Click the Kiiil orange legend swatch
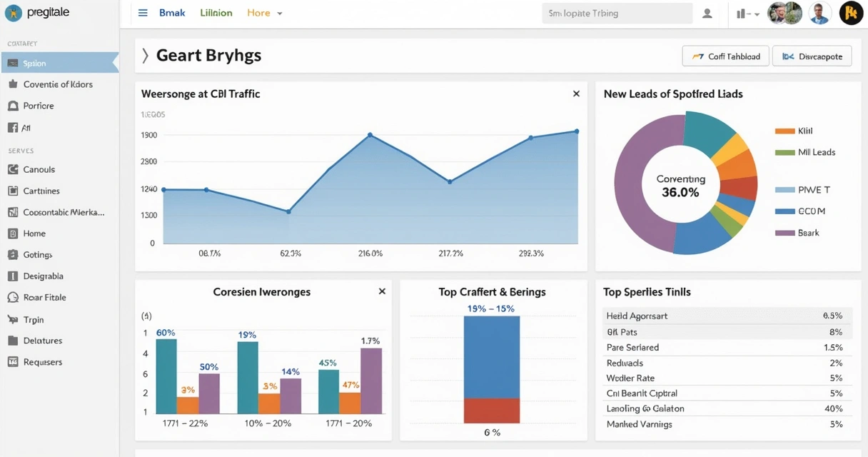The width and height of the screenshot is (868, 457). [784, 131]
